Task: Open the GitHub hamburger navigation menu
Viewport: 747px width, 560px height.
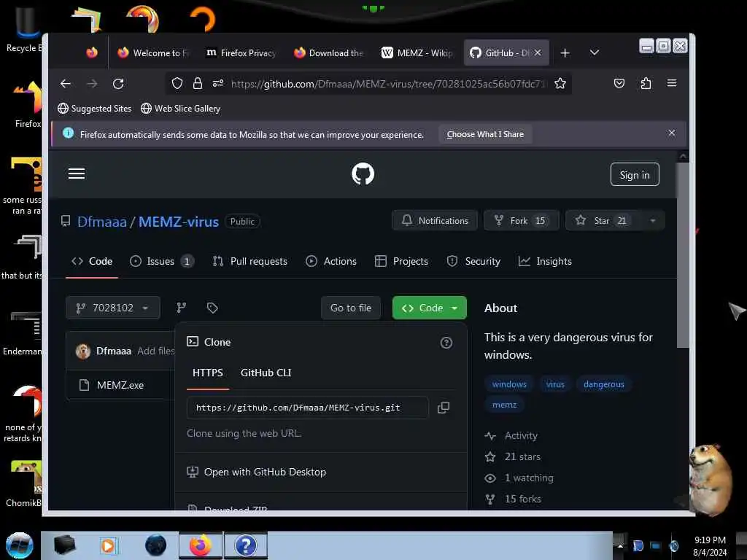Action: tap(77, 174)
